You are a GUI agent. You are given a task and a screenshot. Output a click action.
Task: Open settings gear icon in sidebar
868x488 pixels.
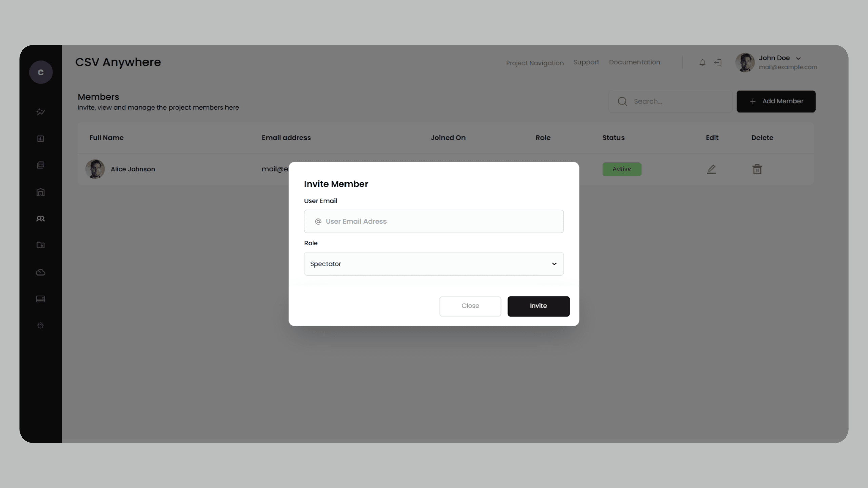[41, 325]
